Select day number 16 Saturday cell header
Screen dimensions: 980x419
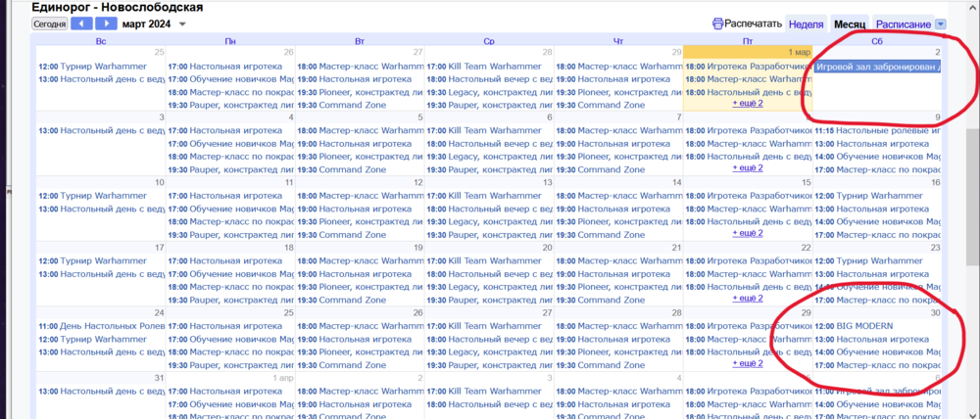point(935,182)
